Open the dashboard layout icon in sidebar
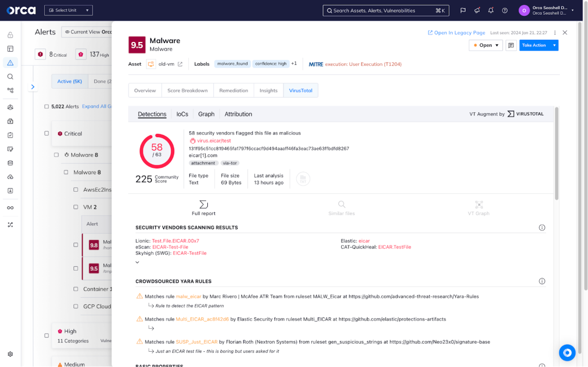 [x=10, y=49]
